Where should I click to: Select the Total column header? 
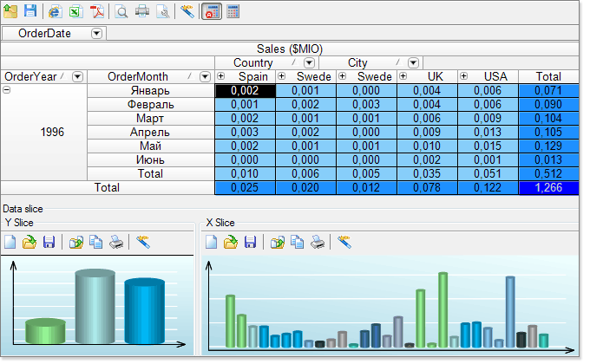(548, 77)
